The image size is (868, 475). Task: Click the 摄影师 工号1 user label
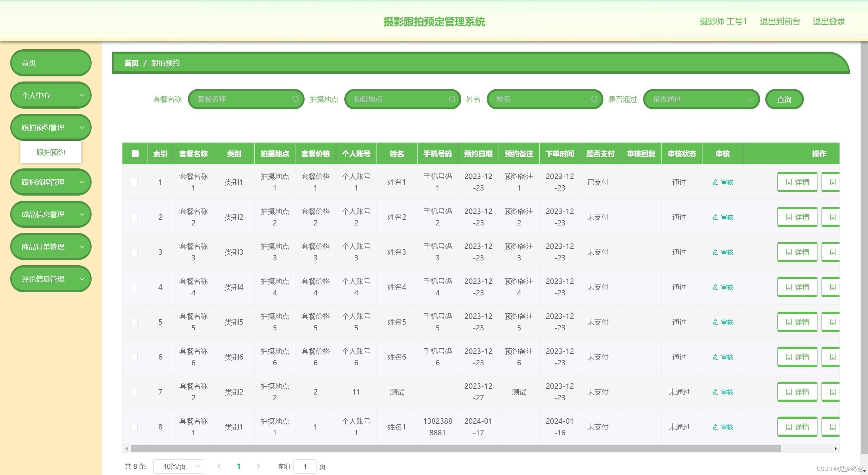pos(723,21)
